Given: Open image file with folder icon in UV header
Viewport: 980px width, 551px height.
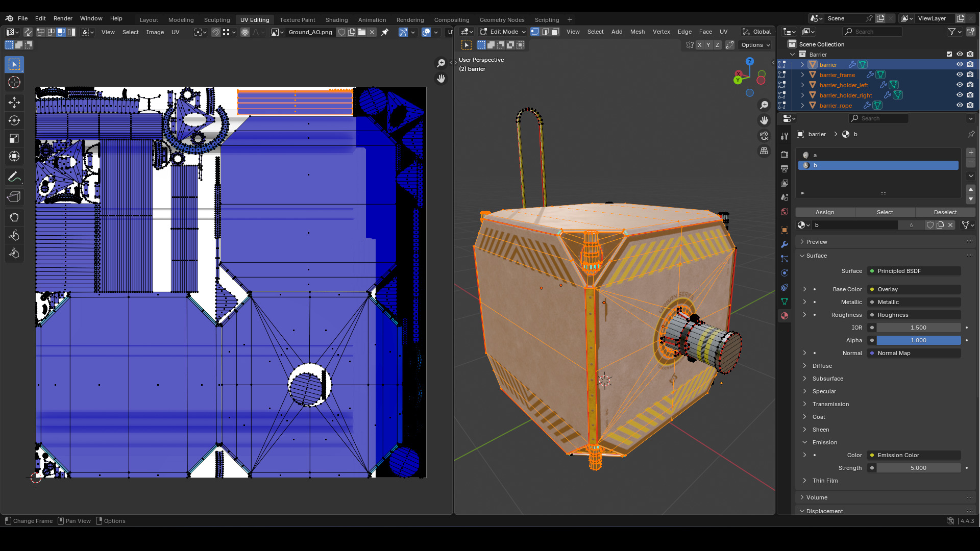Looking at the screenshot, I should pyautogui.click(x=362, y=32).
